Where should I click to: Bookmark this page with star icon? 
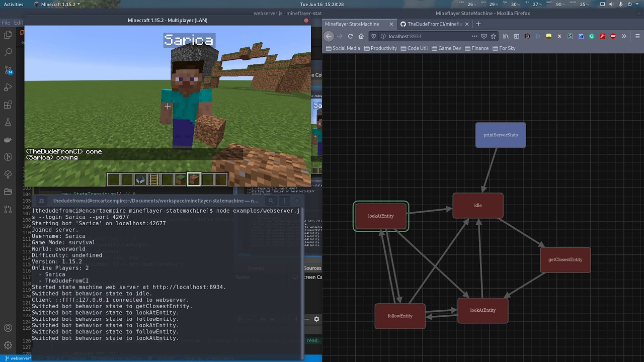[494, 36]
